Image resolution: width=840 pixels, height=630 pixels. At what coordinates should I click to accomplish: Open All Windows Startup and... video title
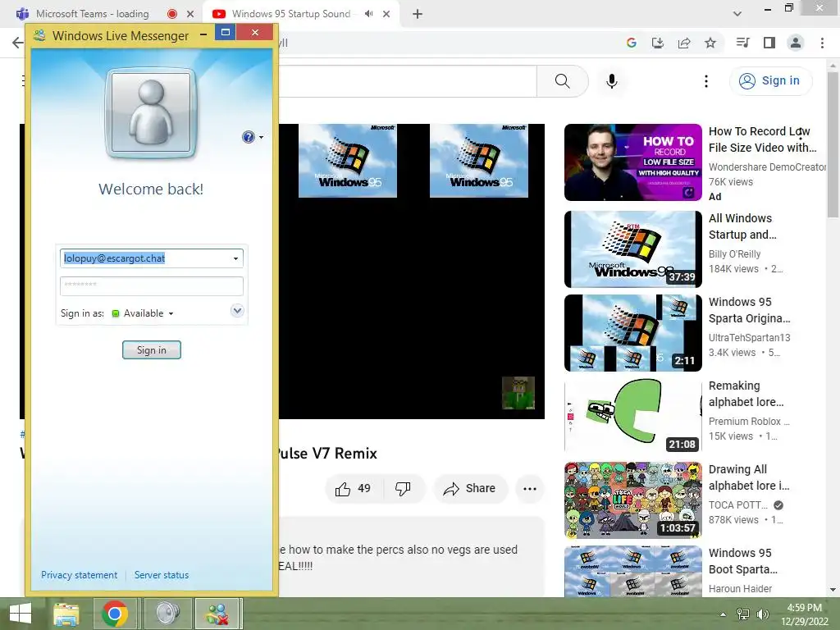pos(742,226)
